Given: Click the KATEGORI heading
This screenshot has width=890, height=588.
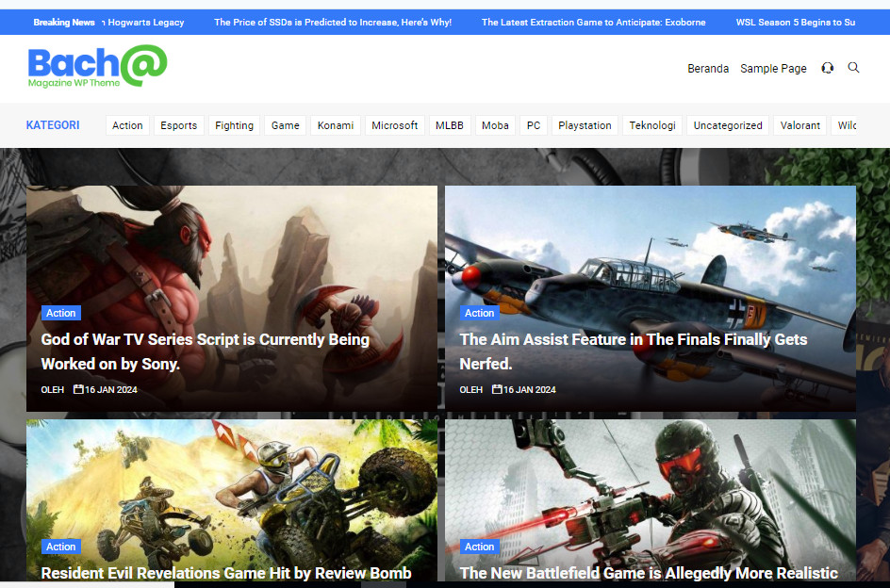Looking at the screenshot, I should 53,125.
